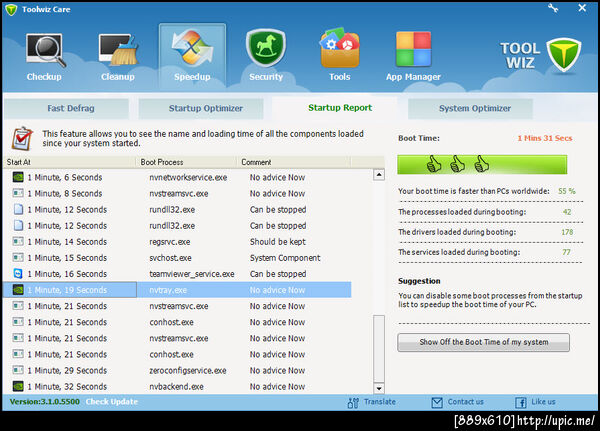This screenshot has width=600, height=431.
Task: Select the svchost.exe process name
Action: [170, 258]
